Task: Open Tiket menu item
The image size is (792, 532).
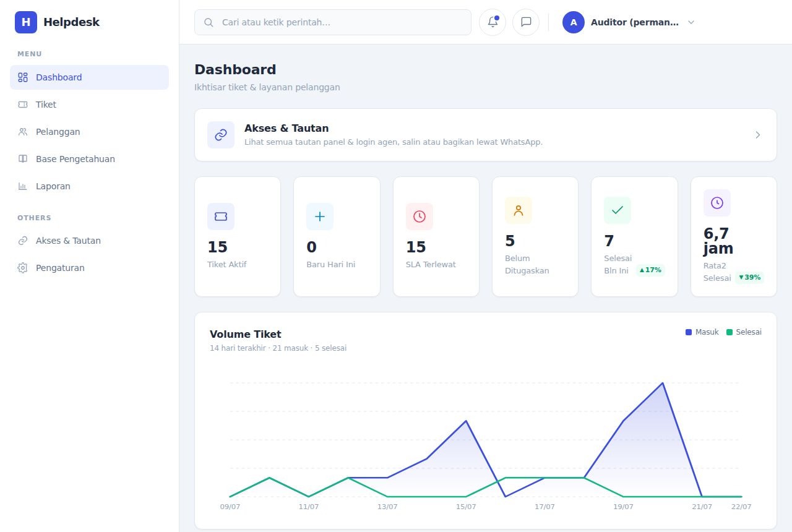Action: pos(89,105)
